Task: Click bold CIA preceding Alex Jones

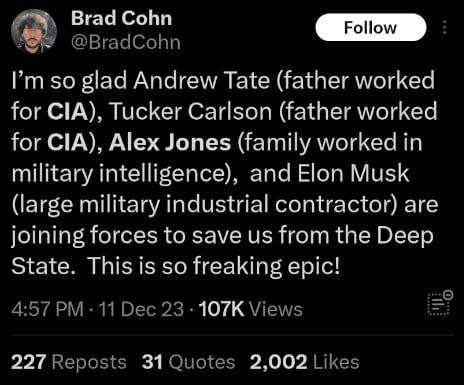Action: pyautogui.click(x=67, y=142)
